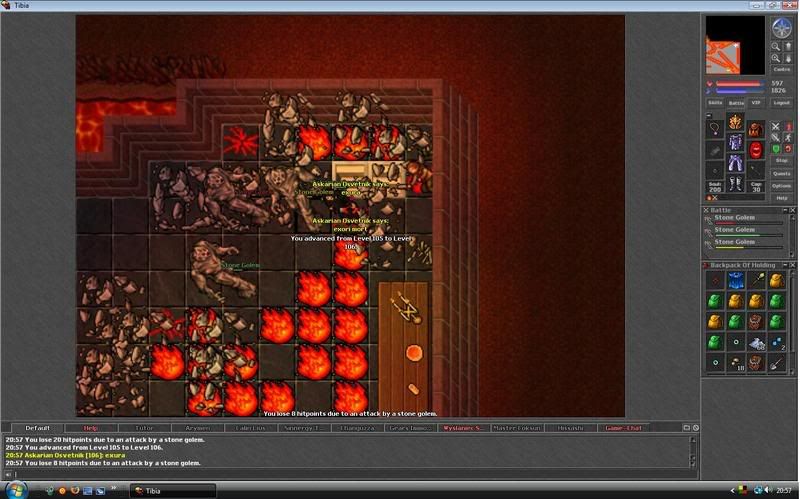This screenshot has height=499, width=800.
Task: Click the minimap compass rose
Action: pos(781,28)
